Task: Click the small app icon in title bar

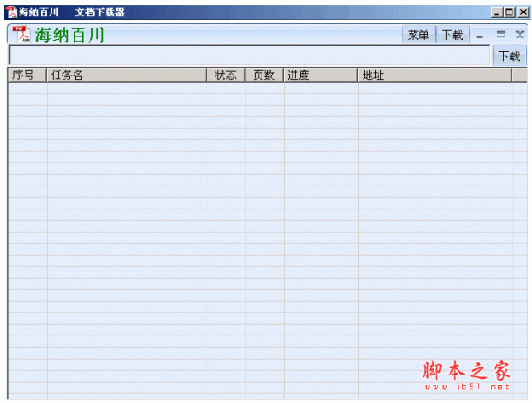Action: click(x=11, y=12)
